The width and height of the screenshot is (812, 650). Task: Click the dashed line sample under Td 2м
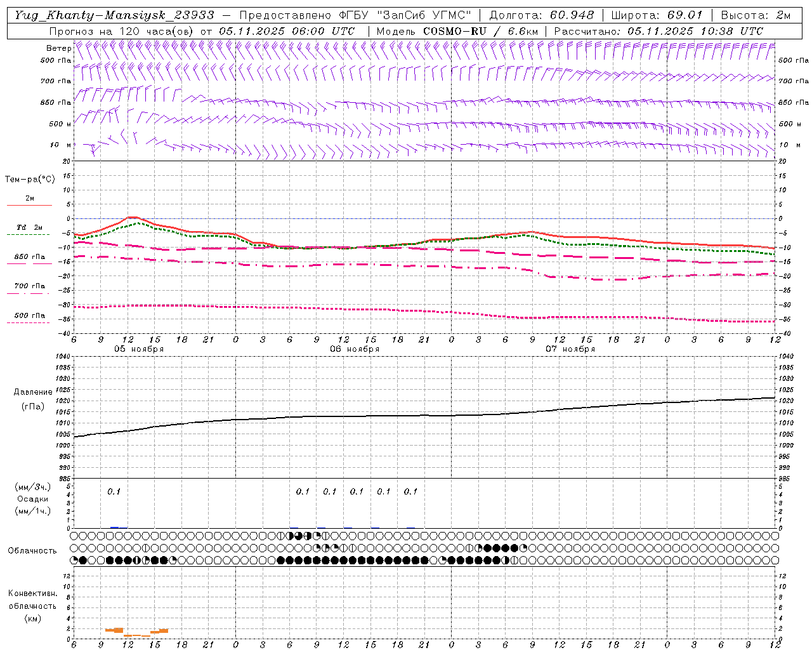click(29, 234)
